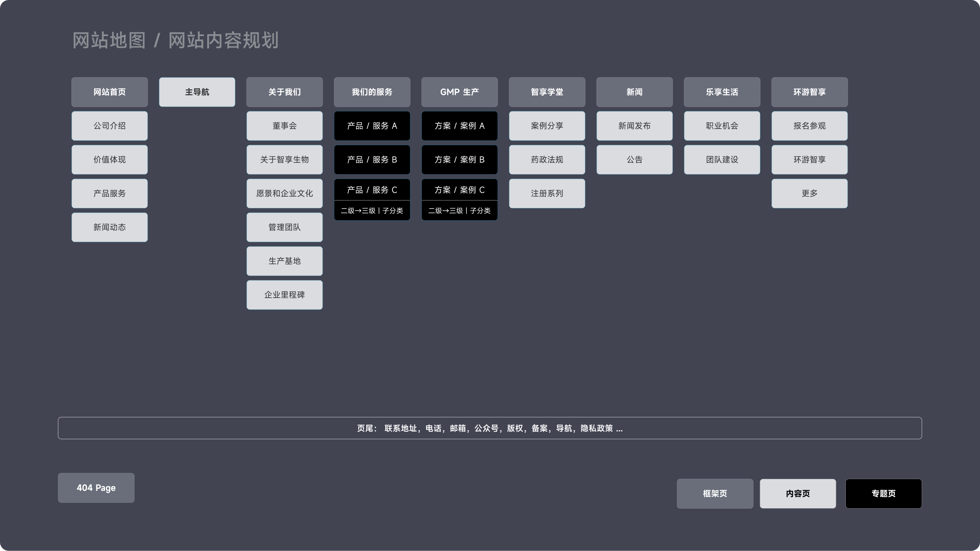
Task: Click the 方案 / 案例 B block
Action: [459, 160]
